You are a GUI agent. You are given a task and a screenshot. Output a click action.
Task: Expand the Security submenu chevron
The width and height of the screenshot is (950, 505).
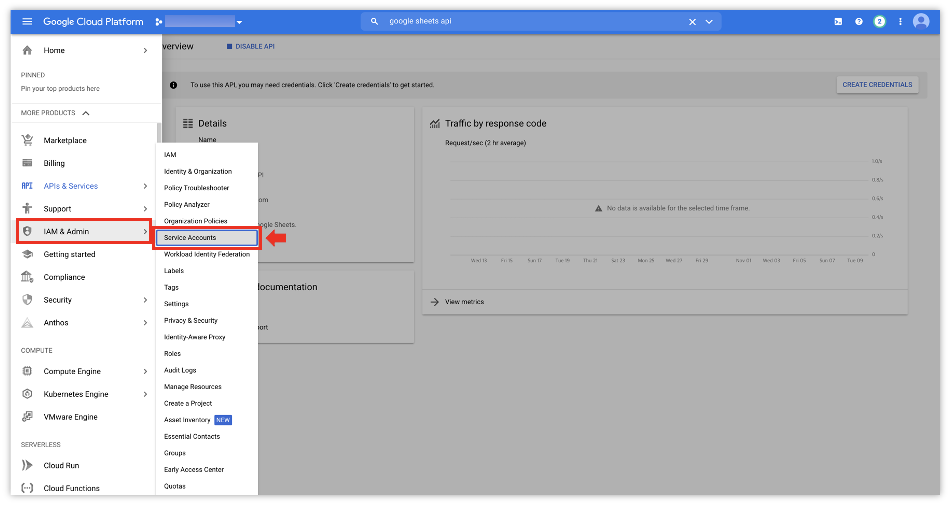[x=145, y=300]
